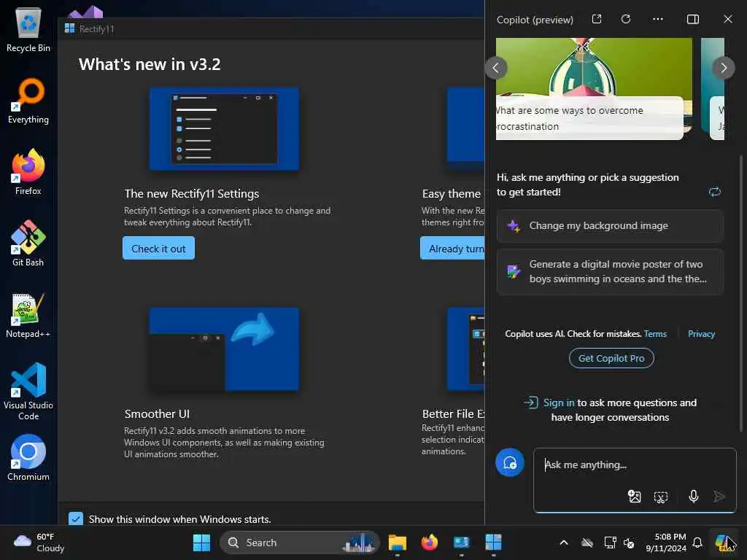Click the Sign in link
Image resolution: width=747 pixels, height=560 pixels.
559,402
